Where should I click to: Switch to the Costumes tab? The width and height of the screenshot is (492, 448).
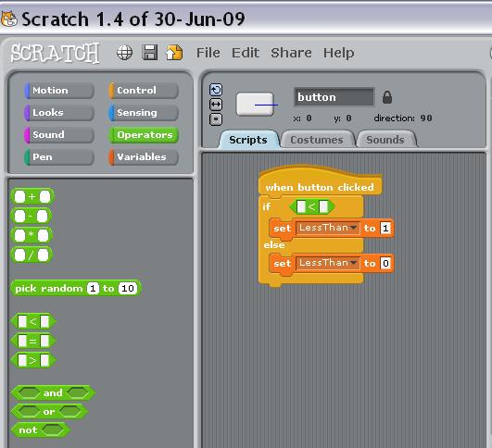tap(317, 140)
